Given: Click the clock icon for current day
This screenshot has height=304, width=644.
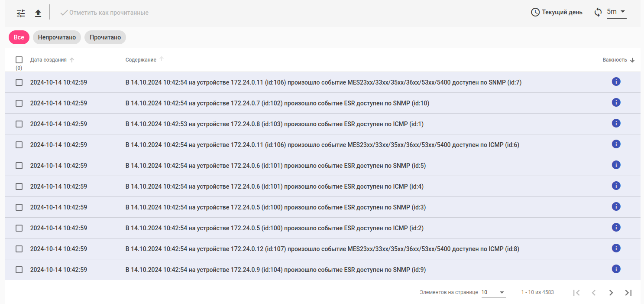Looking at the screenshot, I should [x=535, y=12].
